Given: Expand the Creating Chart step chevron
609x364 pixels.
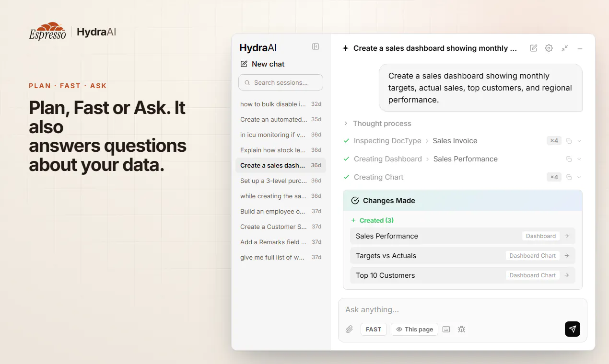Looking at the screenshot, I should (579, 177).
